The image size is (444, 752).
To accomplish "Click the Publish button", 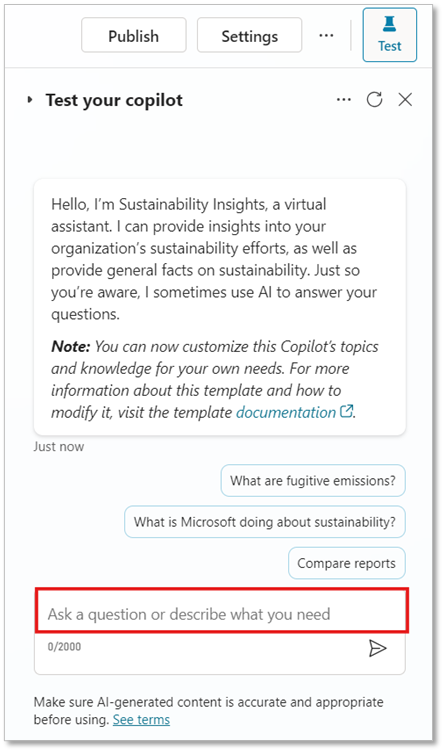I will click(134, 35).
